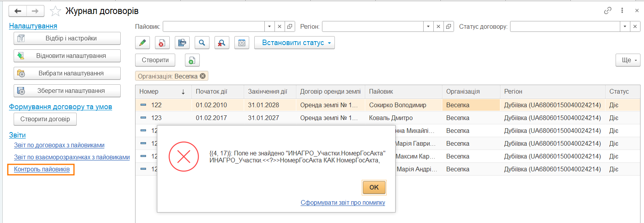Add this page to favorites star
Screen dimensions: 644x223
56,11
